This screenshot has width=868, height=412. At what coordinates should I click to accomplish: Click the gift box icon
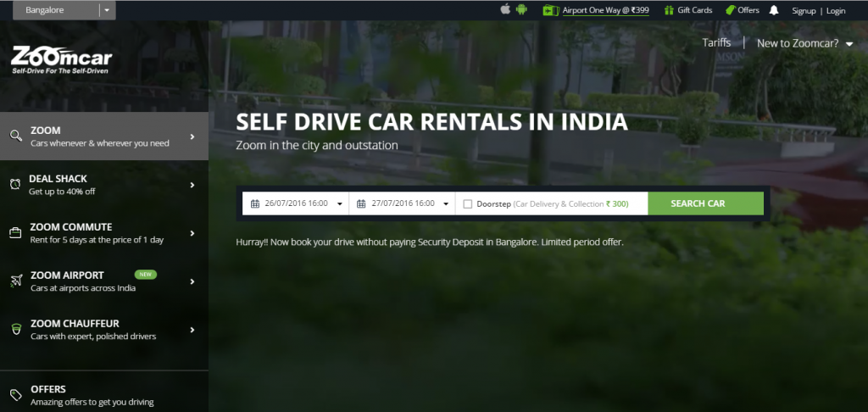[x=669, y=10]
